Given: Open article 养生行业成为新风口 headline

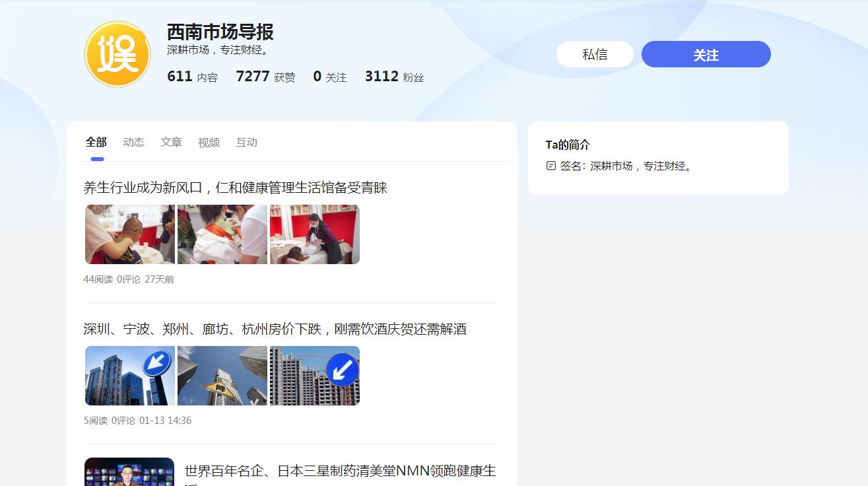Looking at the screenshot, I should point(236,188).
